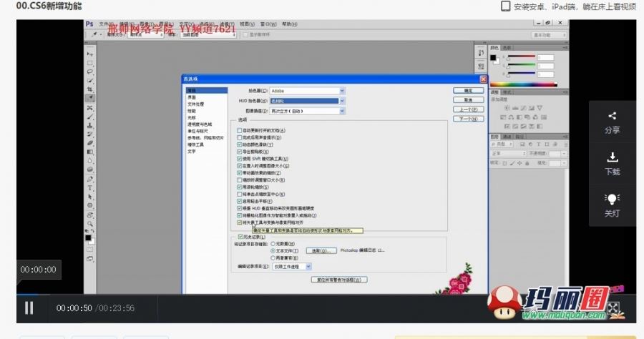Screen dimensions: 644x339
Task: Select the Lasso tool
Action: (x=89, y=72)
